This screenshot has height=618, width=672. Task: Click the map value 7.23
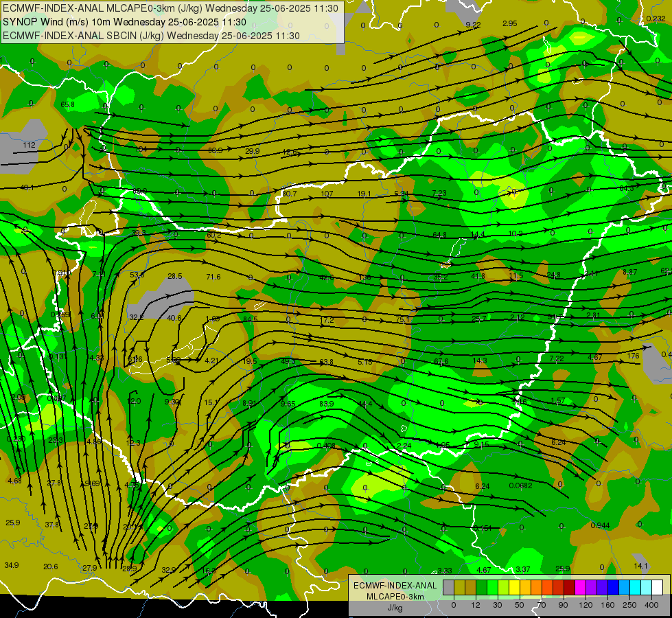439,194
